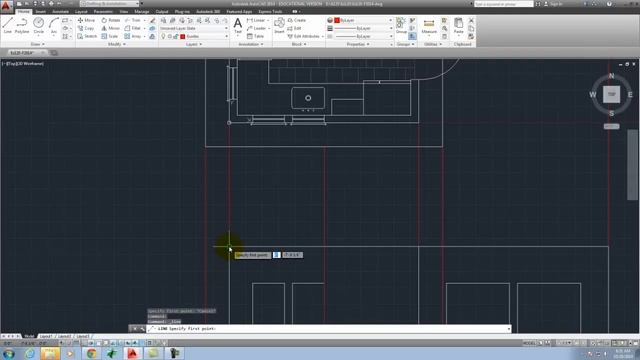Click the Linear dimension tool

coord(256,20)
